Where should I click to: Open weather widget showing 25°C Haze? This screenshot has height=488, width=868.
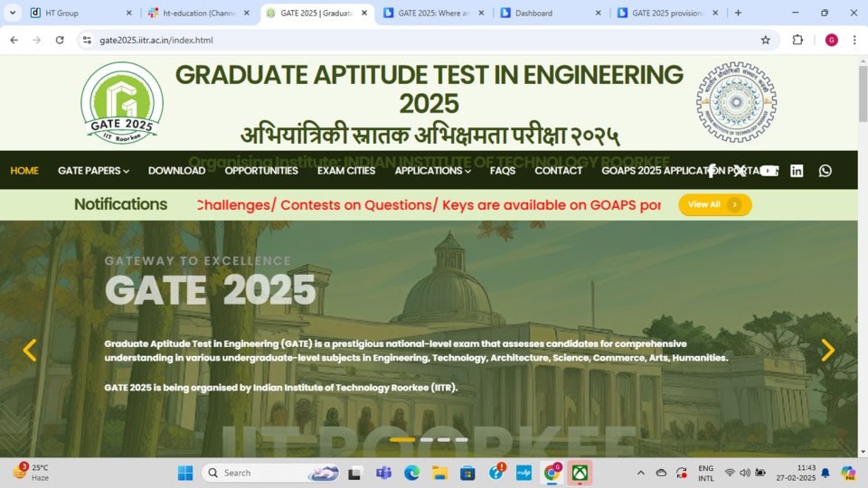[32, 473]
